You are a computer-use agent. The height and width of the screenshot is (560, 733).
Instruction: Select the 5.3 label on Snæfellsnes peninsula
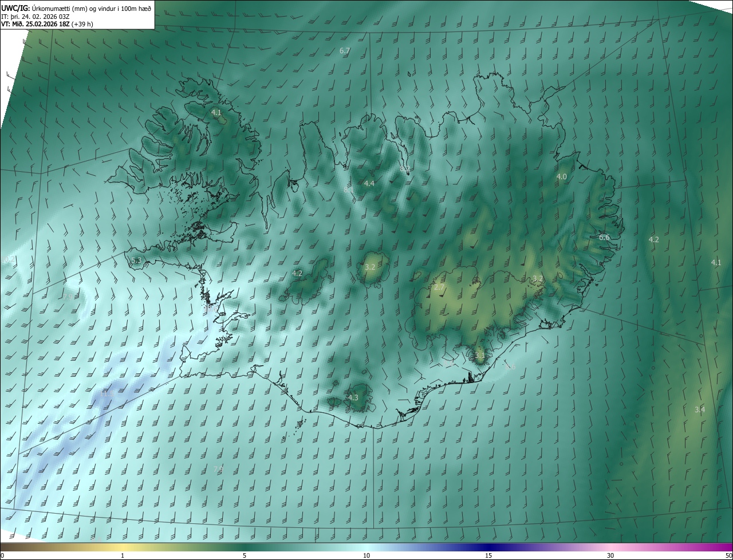(136, 261)
